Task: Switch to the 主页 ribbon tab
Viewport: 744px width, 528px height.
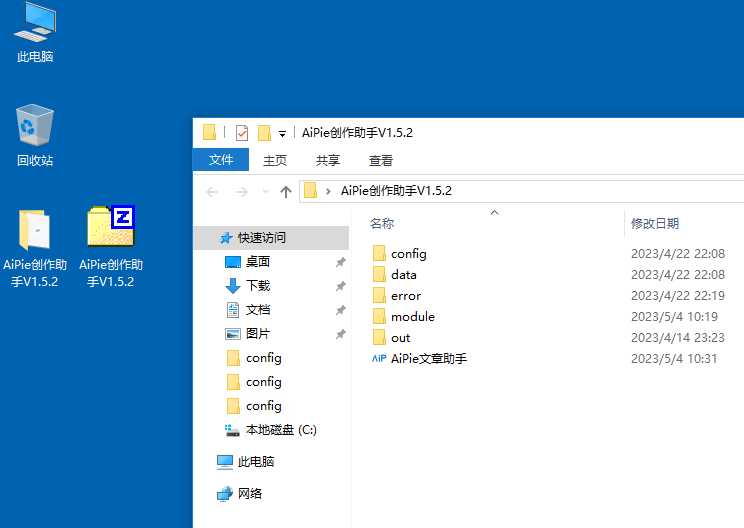Action: pos(275,161)
